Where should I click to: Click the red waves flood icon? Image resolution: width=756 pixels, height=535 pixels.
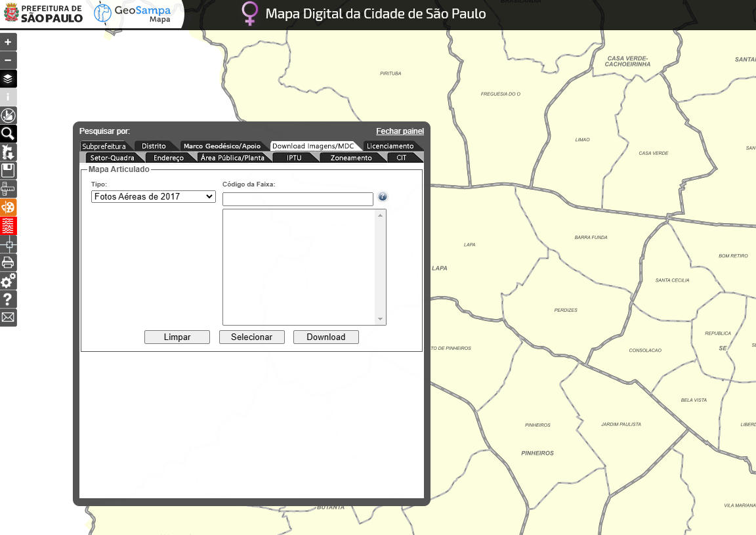pos(8,226)
